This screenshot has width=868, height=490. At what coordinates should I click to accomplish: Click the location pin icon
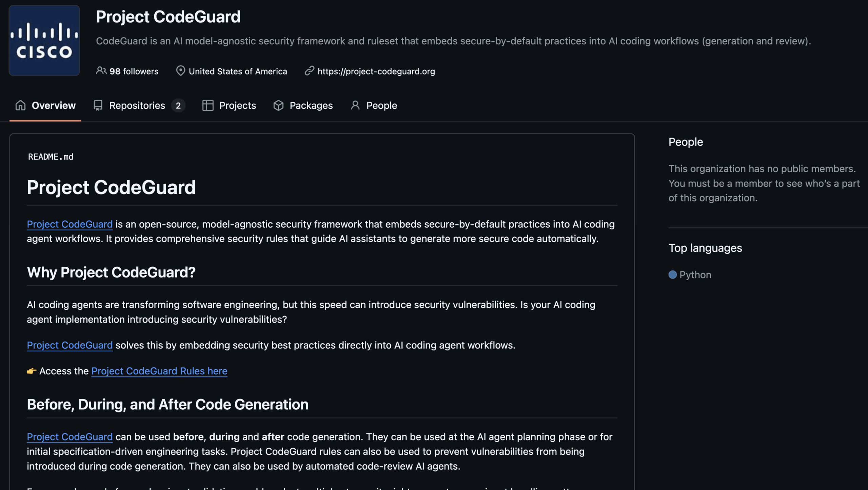[180, 71]
